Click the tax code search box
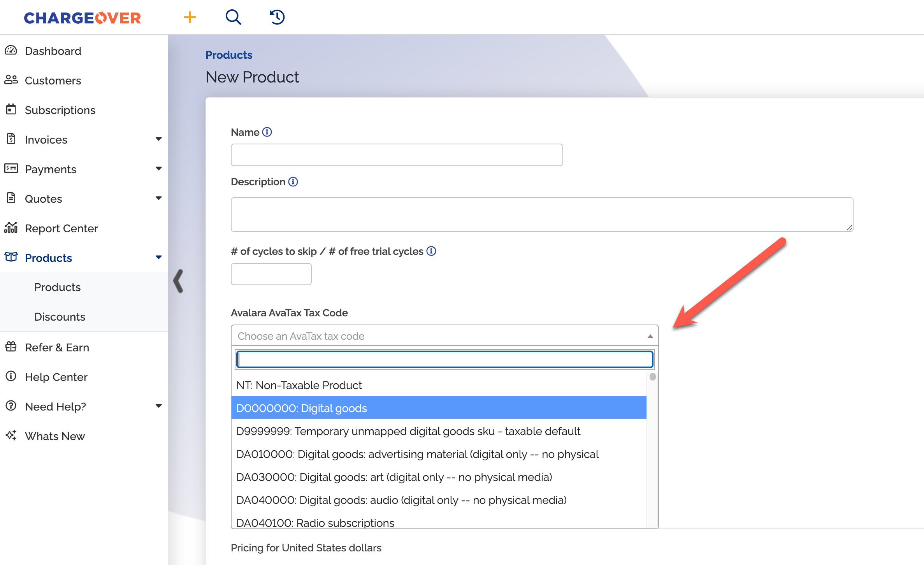The height and width of the screenshot is (565, 924). coord(444,359)
